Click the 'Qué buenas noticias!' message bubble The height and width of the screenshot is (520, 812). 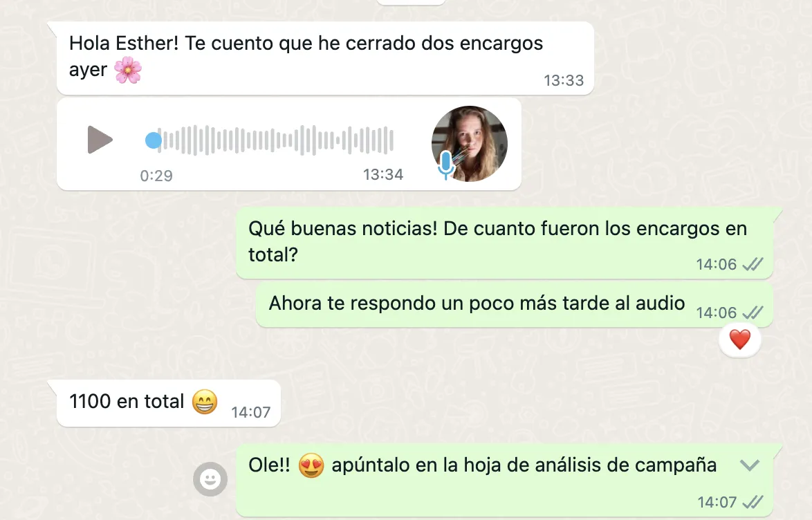point(504,243)
